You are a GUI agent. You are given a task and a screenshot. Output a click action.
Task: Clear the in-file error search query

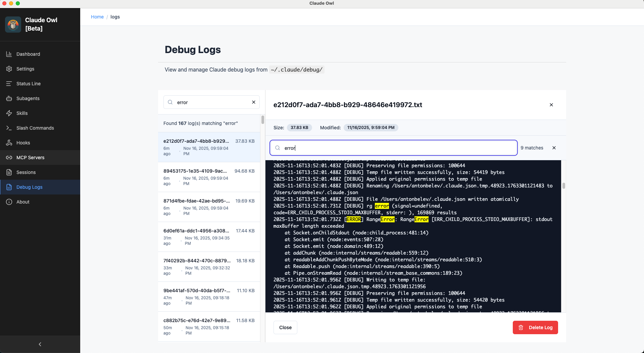[554, 148]
